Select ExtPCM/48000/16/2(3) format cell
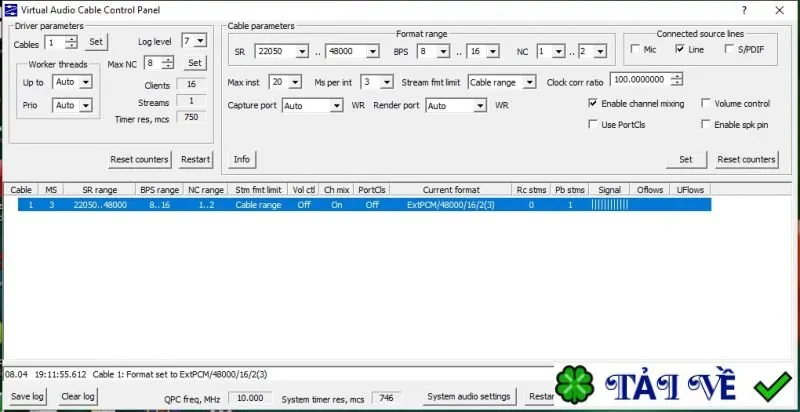Screen dimensions: 800x412 click(451, 205)
